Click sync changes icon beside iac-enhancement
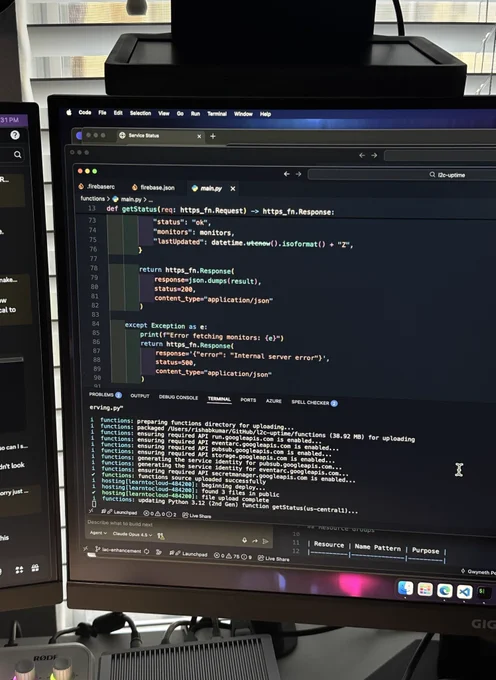Screen dimensions: 496x680 pyautogui.click(x=147, y=552)
